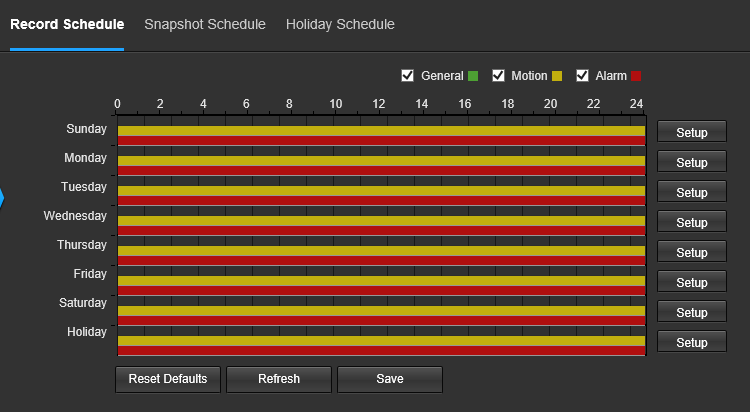Screen dimensions: 750x412
Task: Click Saturday's yellow motion bar
Action: 381,311
